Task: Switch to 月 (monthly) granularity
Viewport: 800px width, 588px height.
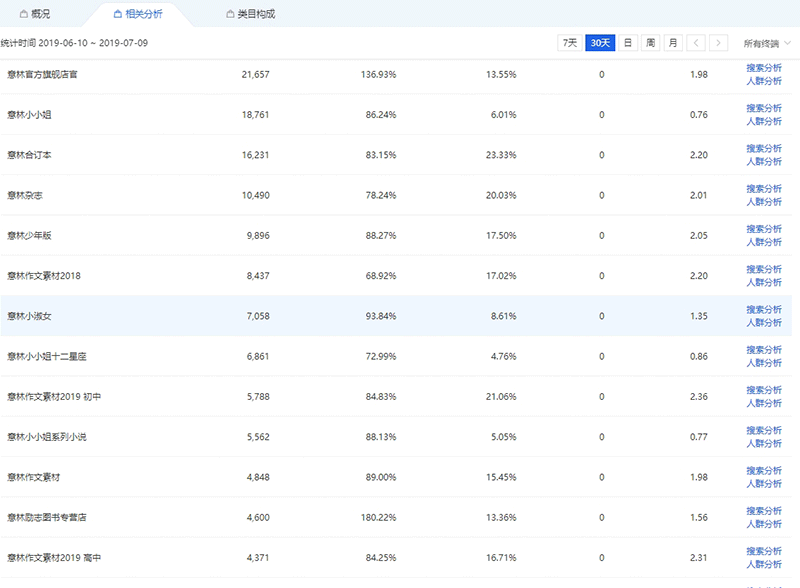Action: [x=673, y=43]
